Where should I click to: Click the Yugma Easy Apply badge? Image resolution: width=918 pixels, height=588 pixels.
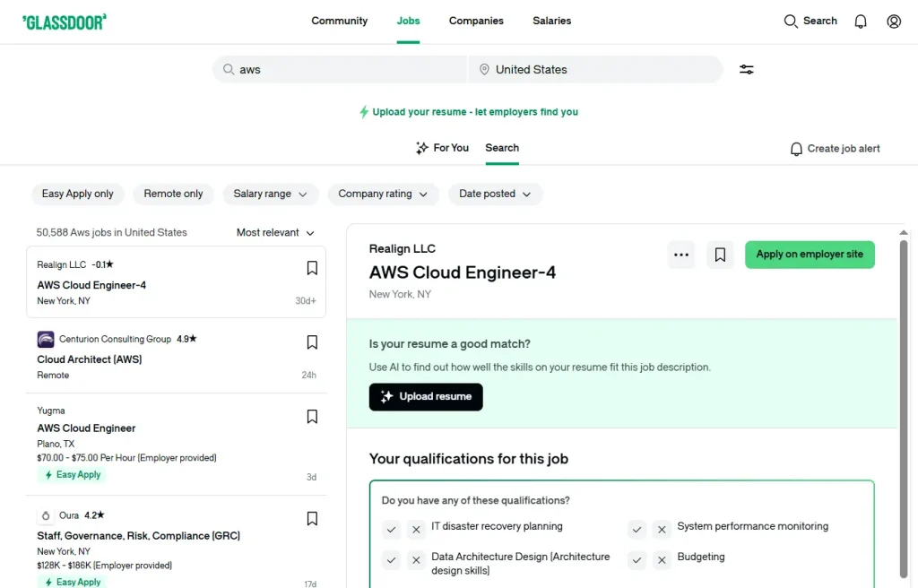74,475
